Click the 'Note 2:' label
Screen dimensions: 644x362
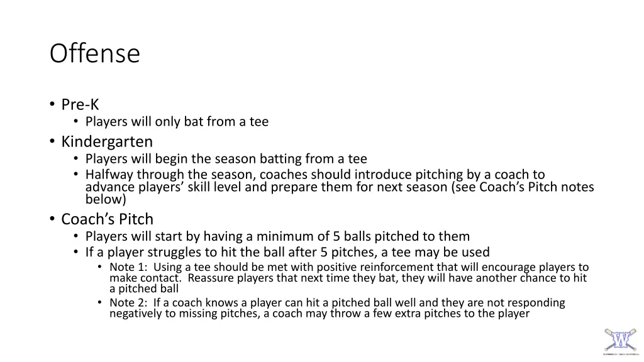pyautogui.click(x=128, y=303)
